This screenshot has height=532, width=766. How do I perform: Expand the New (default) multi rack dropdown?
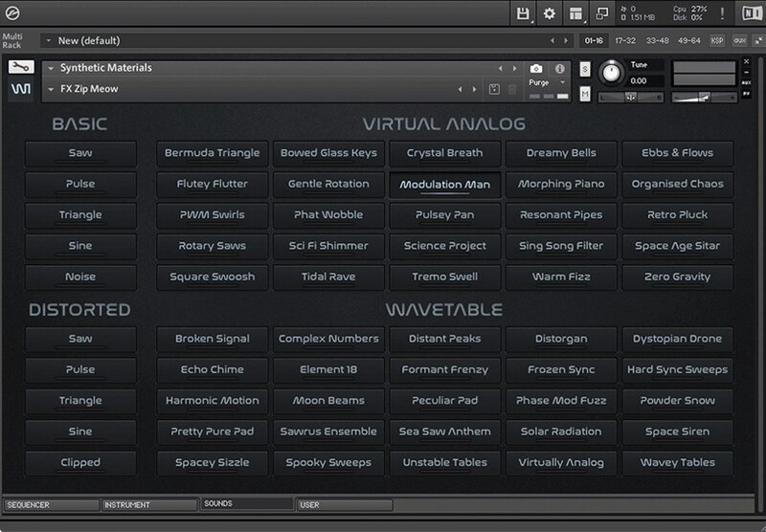point(49,41)
